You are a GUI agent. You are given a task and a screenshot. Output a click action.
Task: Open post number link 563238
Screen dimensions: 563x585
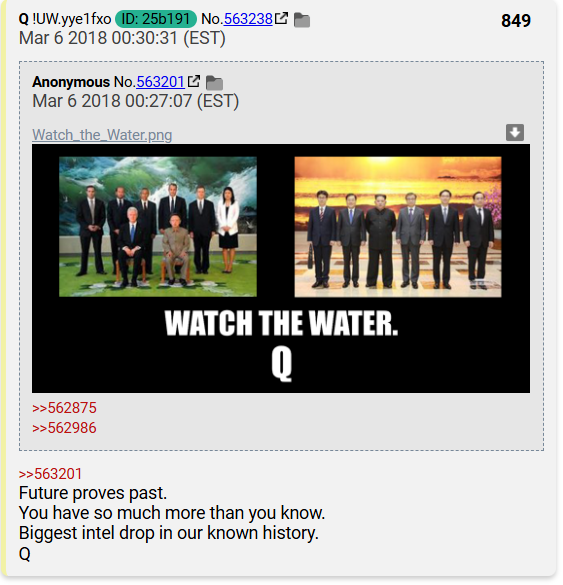[x=248, y=19]
